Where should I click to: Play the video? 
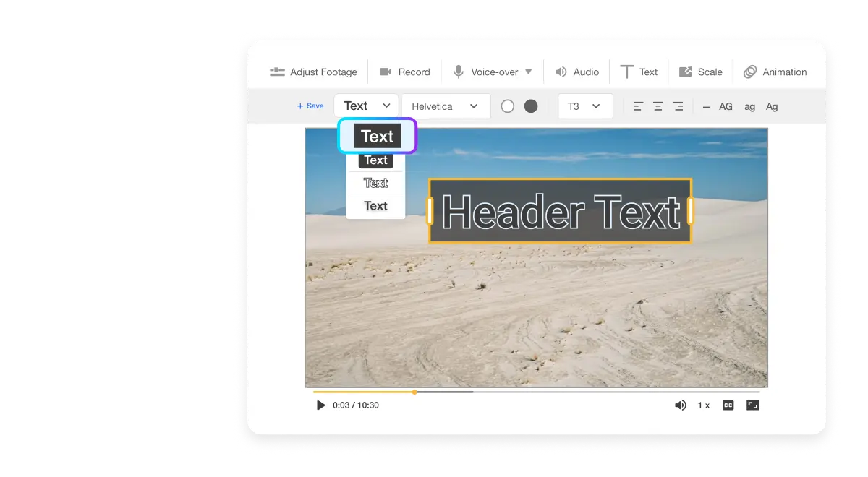click(321, 405)
